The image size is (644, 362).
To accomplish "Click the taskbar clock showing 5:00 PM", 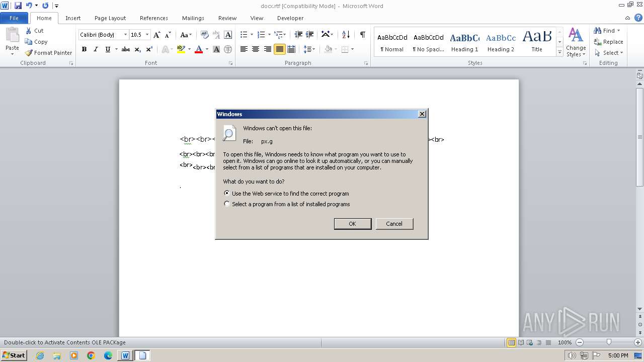I will point(618,355).
